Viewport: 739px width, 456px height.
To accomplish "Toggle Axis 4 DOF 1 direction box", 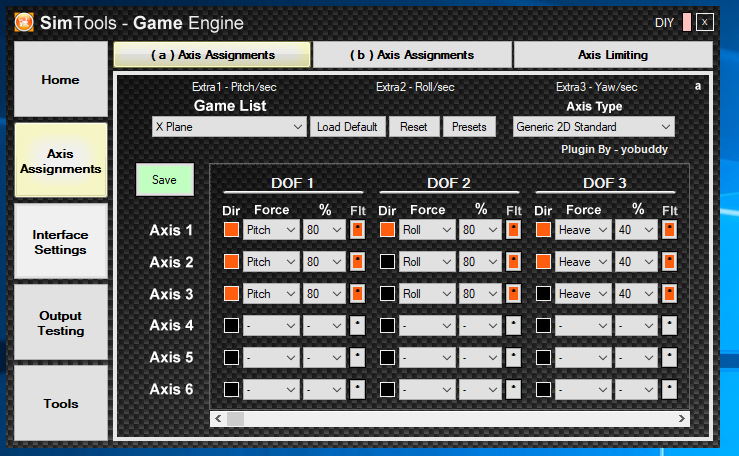I will coord(231,326).
